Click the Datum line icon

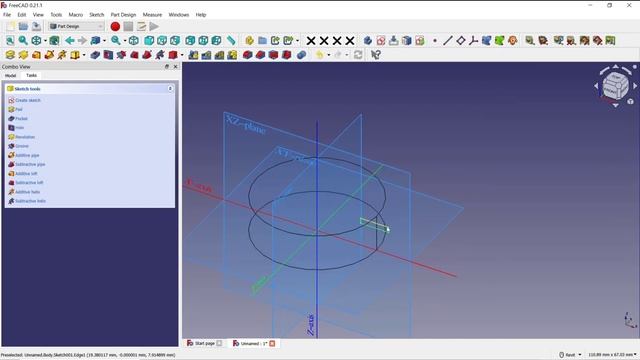448,40
